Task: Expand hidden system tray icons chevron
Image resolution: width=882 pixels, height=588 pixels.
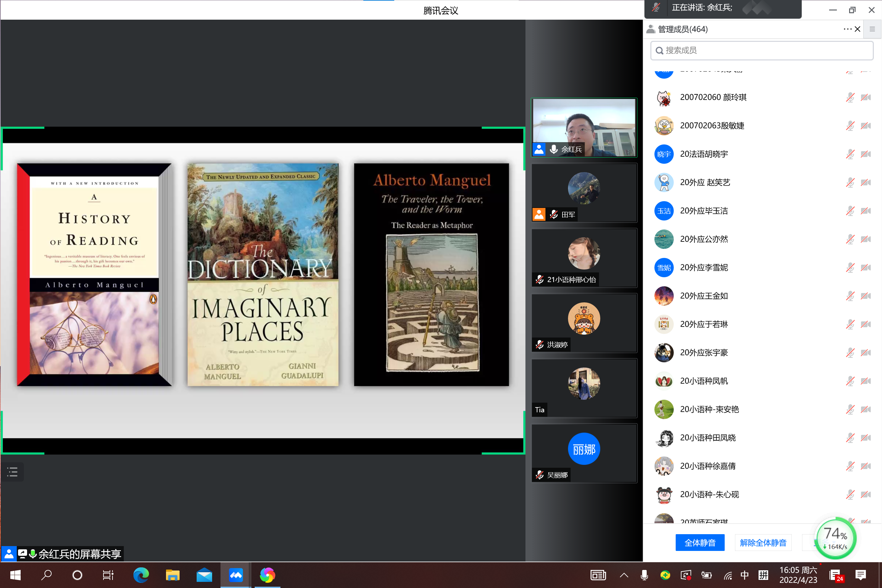Action: pyautogui.click(x=624, y=575)
